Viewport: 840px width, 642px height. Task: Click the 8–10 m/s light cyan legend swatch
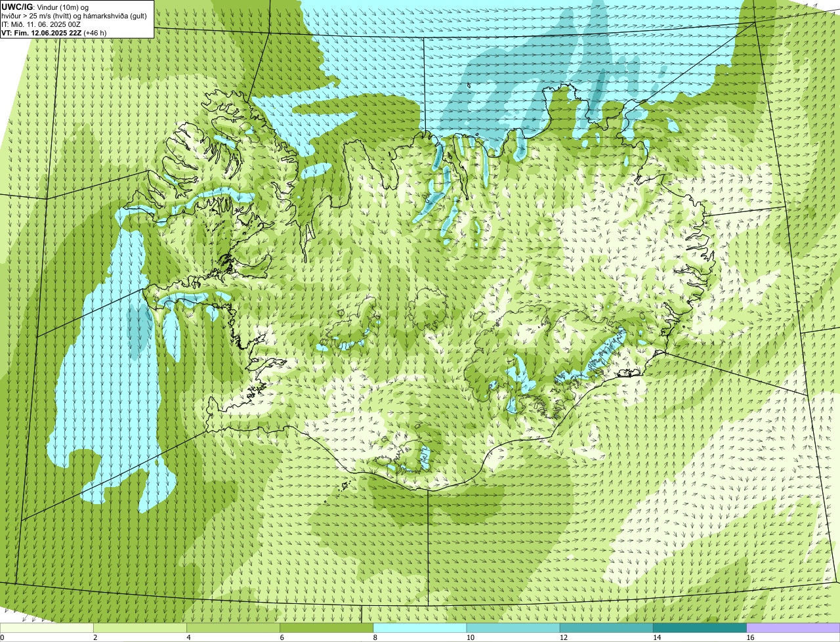[420, 628]
